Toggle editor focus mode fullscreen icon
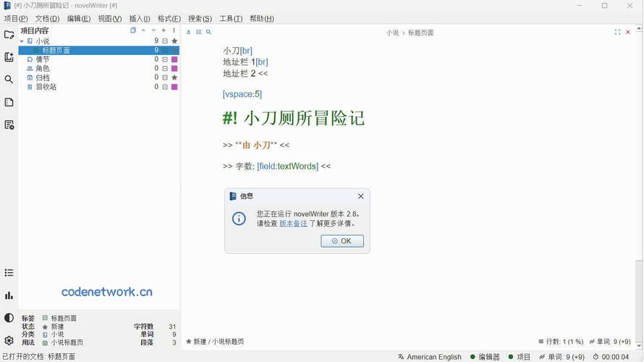 point(617,32)
